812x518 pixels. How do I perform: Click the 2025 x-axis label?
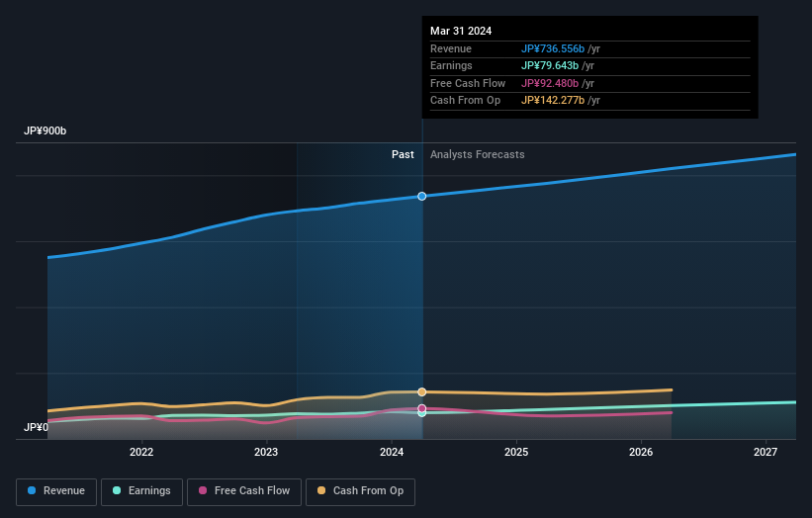[516, 452]
